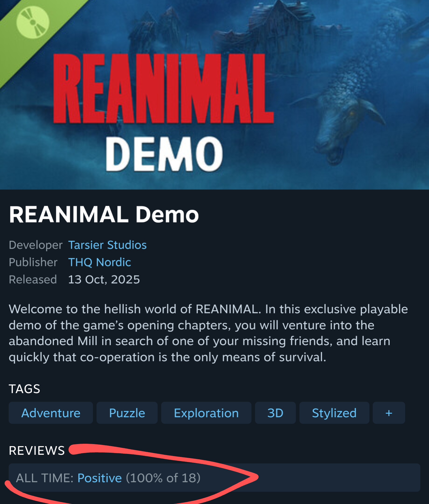429x504 pixels.
Task: Click the review count (100% of 18)
Action: click(x=163, y=478)
